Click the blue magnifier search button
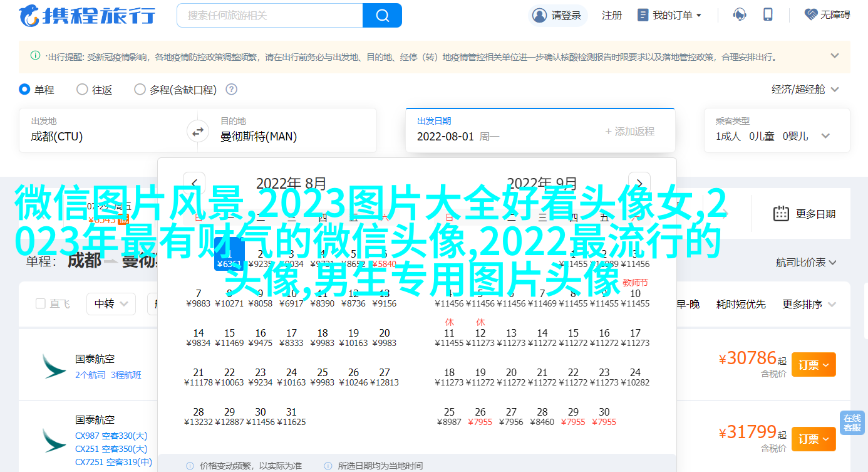This screenshot has width=868, height=472. click(382, 15)
